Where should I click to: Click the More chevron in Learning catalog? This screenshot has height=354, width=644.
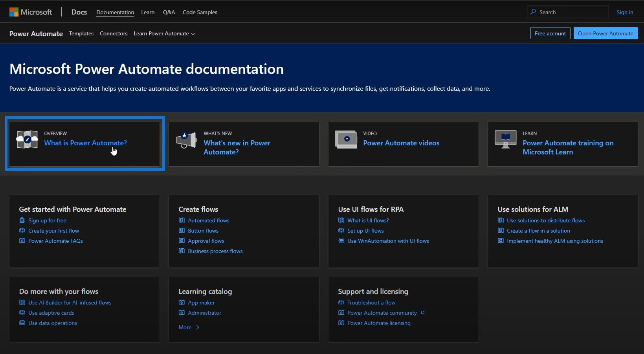[198, 327]
